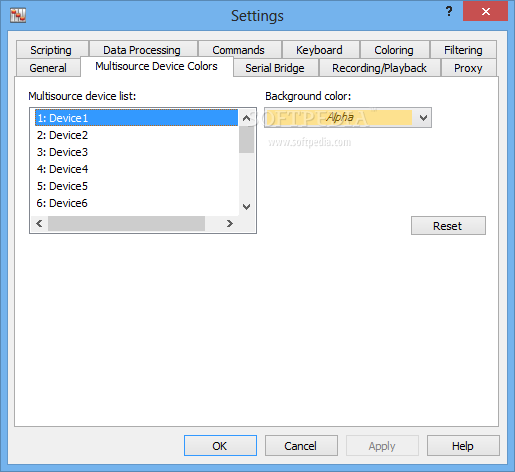Select 1: Device1 in the list

pos(136,118)
